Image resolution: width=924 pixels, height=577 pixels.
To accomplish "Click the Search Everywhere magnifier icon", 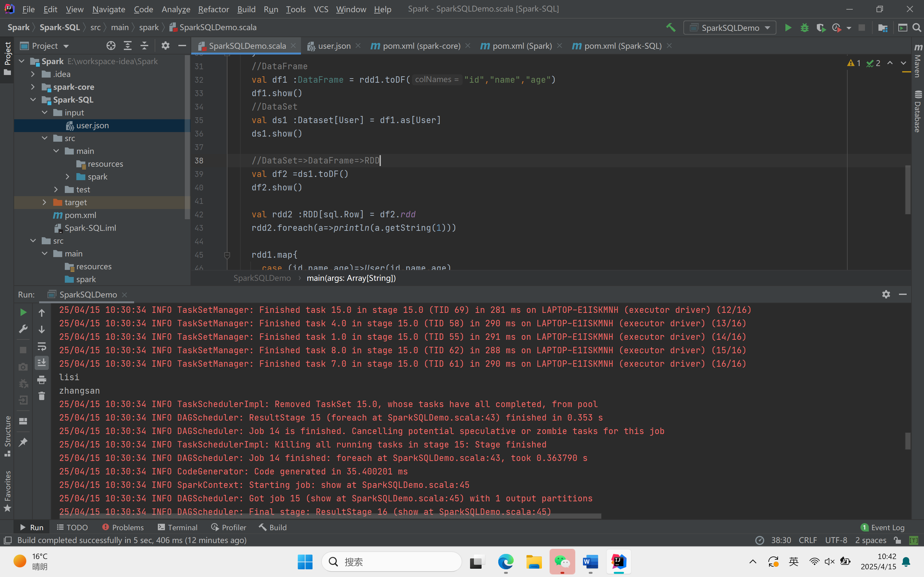I will coord(917,28).
